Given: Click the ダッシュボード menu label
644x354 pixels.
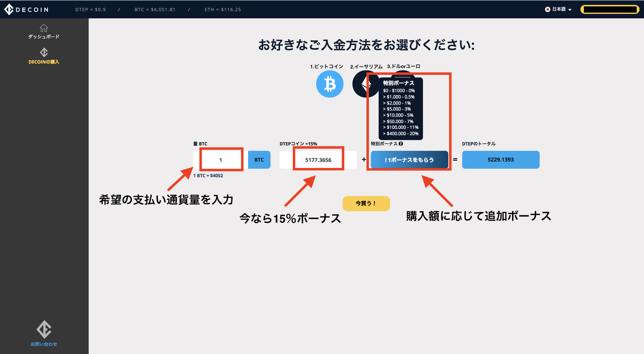Looking at the screenshot, I should point(44,37).
